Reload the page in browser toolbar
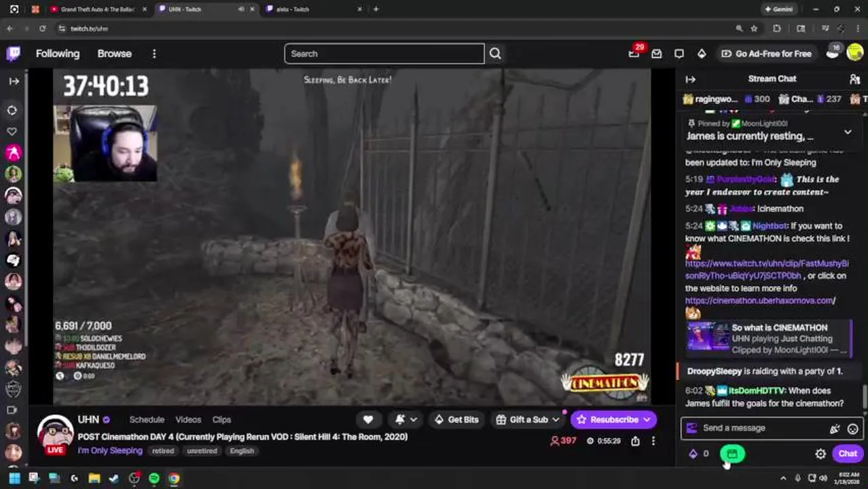The width and height of the screenshot is (868, 489). click(x=42, y=29)
